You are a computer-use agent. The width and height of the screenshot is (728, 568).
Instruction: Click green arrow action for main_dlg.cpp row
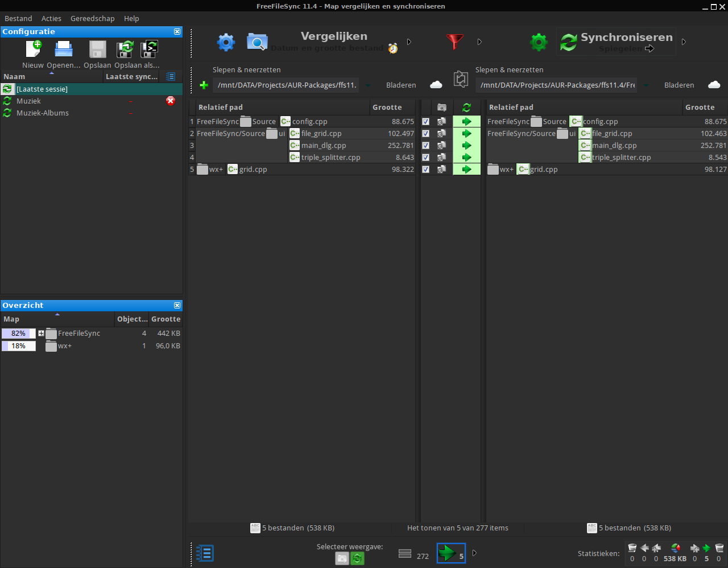[466, 145]
